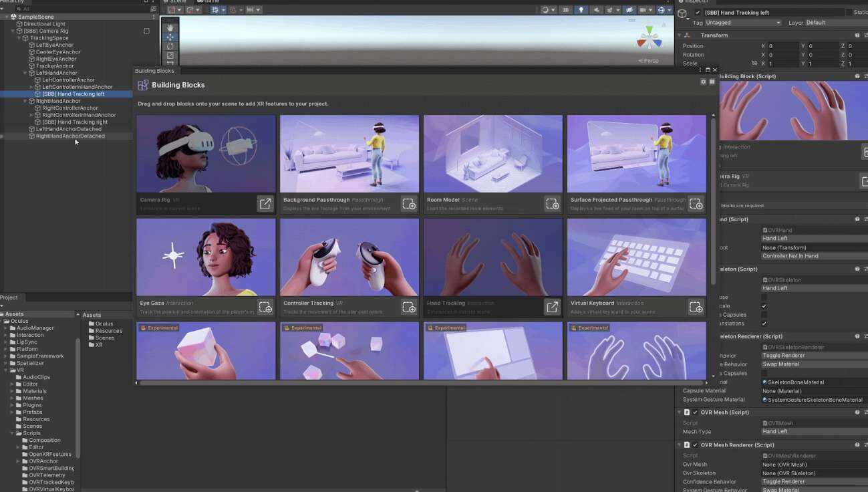The image size is (868, 492).
Task: Add the Room Model block
Action: pos(552,204)
